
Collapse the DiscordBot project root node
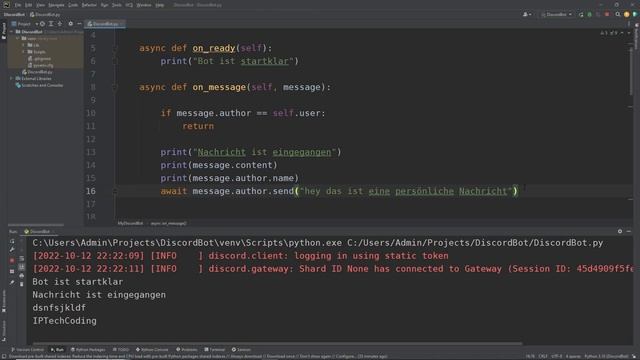(x=11, y=31)
